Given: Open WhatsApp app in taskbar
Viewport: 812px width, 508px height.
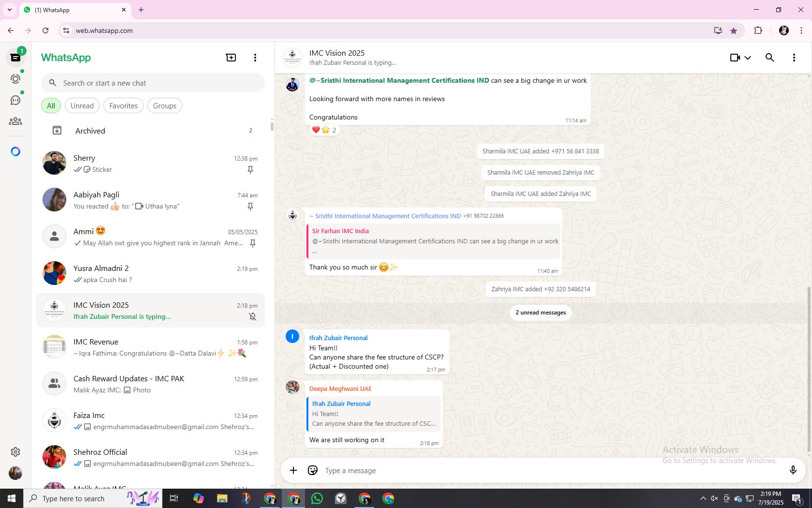Looking at the screenshot, I should point(317,498).
